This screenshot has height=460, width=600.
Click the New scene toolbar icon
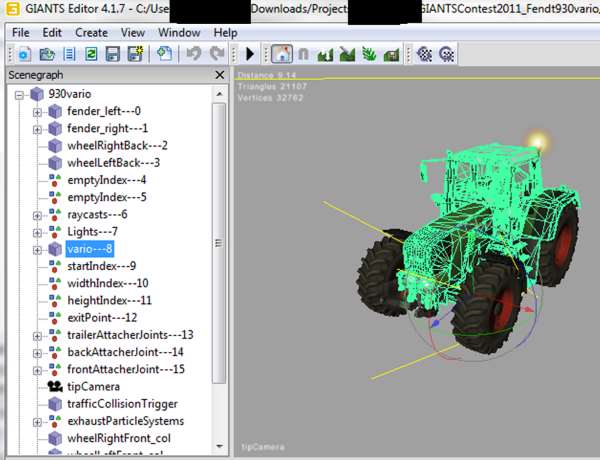(24, 54)
